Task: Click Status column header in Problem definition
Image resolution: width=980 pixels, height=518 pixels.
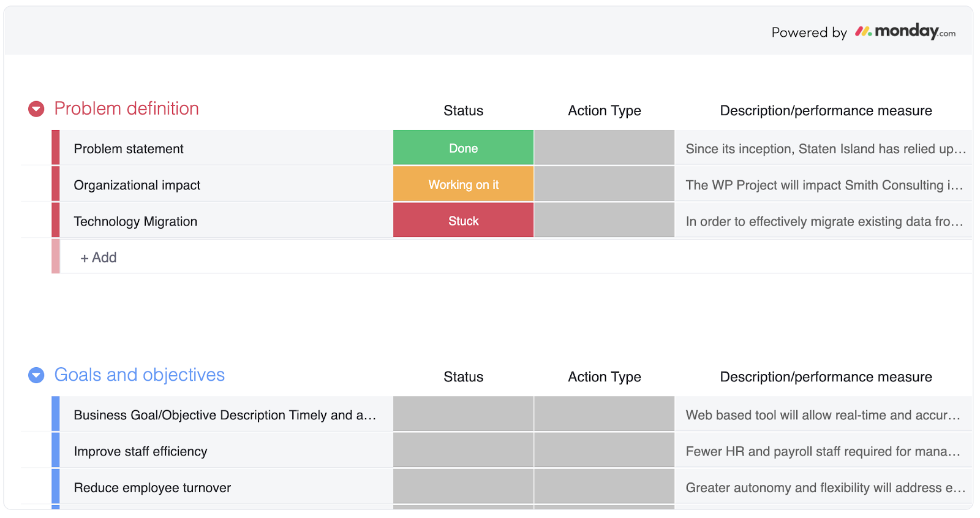Action: pyautogui.click(x=463, y=111)
